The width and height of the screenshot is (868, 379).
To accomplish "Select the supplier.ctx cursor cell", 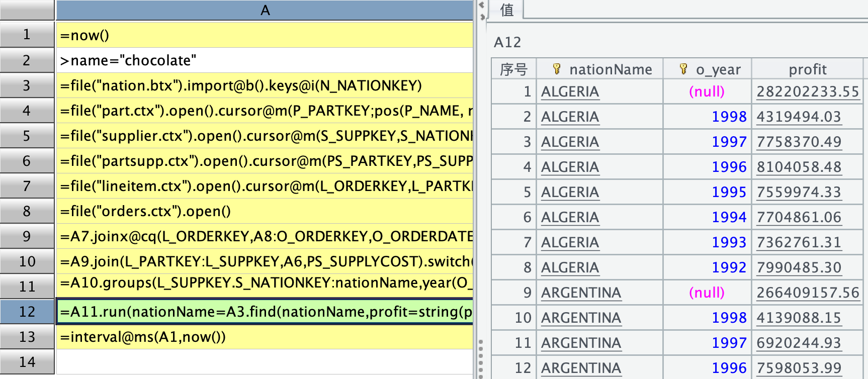I will click(265, 136).
